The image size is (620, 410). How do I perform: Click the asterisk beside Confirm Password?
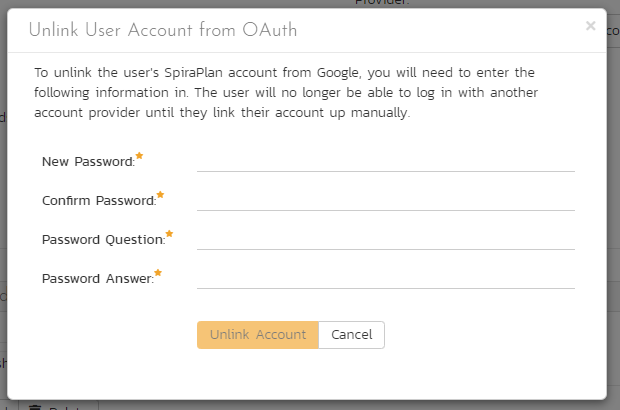click(x=160, y=196)
